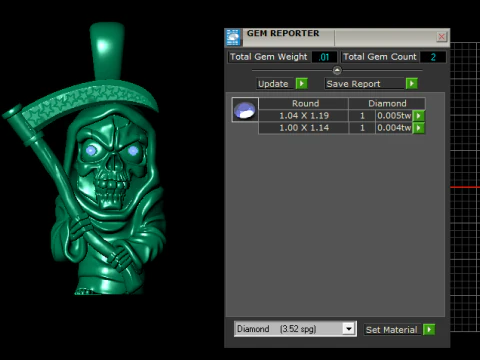The image size is (480, 360).
Task: Click green arrow on 0.004tw row
Action: (419, 128)
